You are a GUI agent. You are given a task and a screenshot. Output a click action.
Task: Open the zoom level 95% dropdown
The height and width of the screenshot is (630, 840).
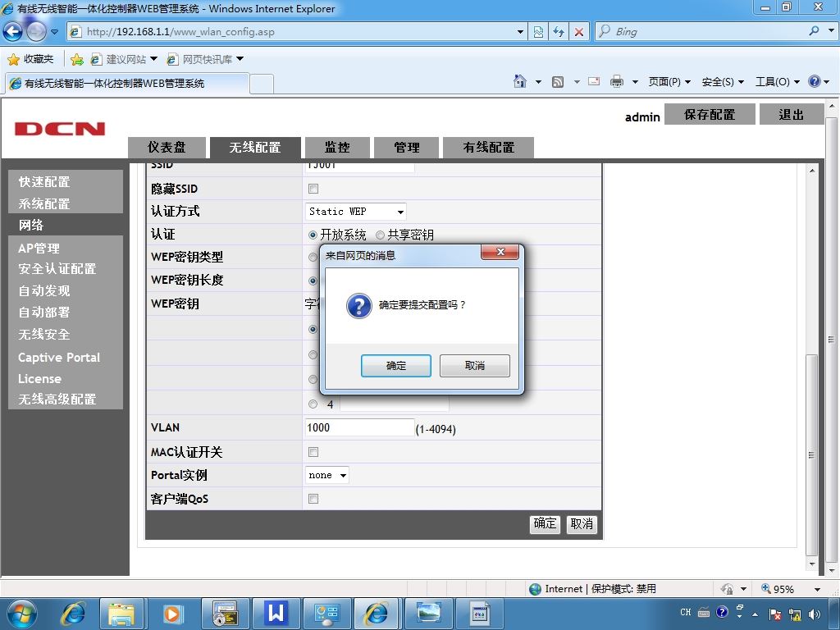(817, 589)
